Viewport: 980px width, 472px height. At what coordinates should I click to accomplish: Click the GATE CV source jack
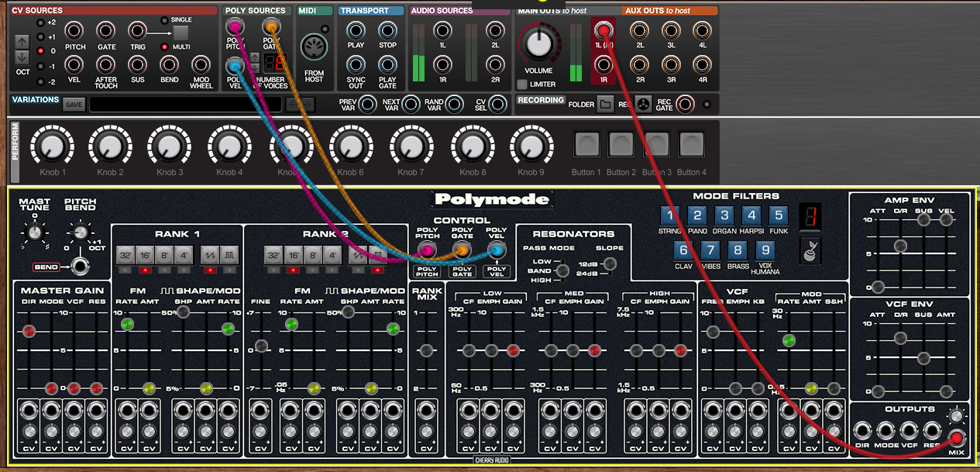(x=107, y=31)
